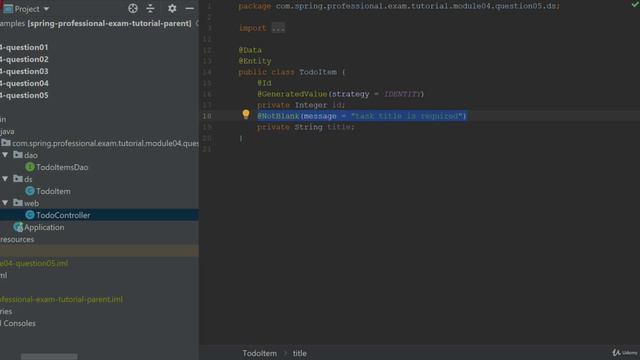Click the Collapse All icon in Project panel
Viewport: 640px width, 360px height.
[151, 8]
